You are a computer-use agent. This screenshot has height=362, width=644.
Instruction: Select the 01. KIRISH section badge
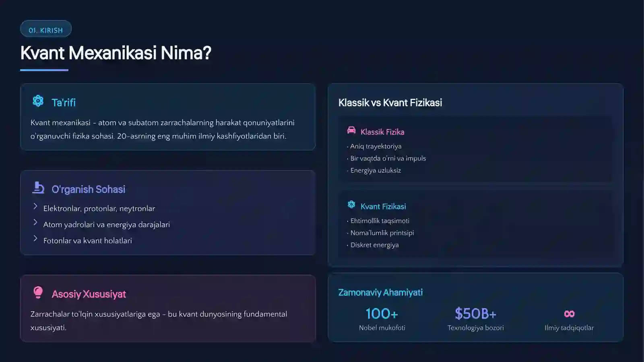46,29
